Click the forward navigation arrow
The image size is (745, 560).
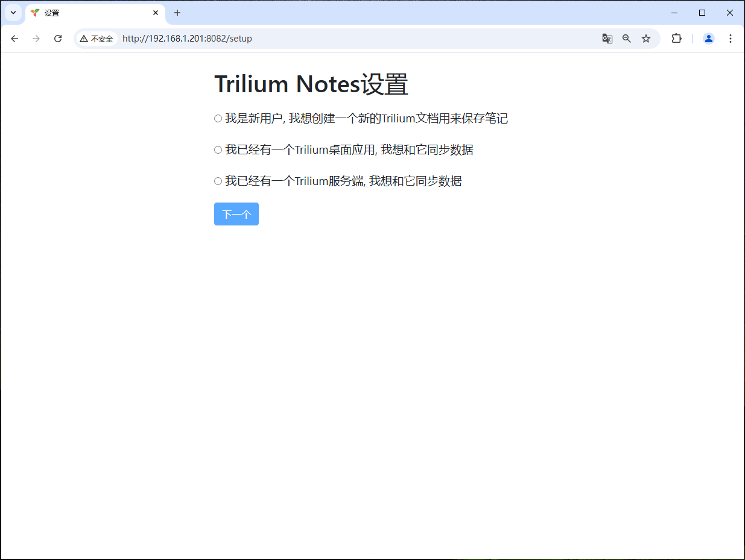pos(36,38)
